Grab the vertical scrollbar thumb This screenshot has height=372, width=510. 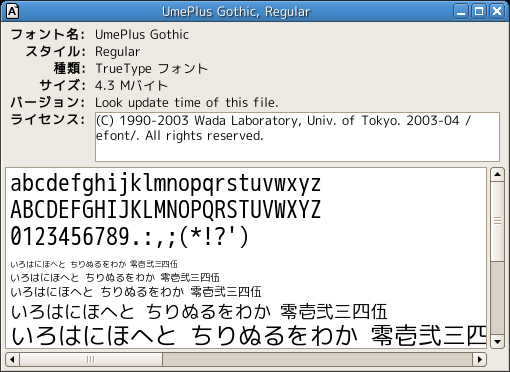coord(497,221)
